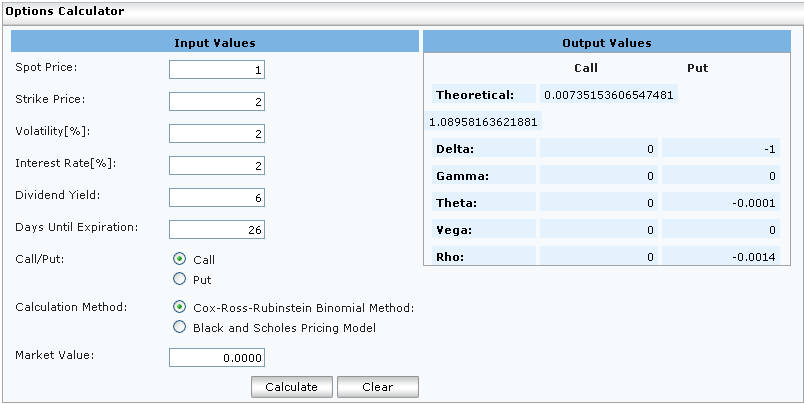This screenshot has width=804, height=404.
Task: Click the theoretical put value 1.08958163621881
Action: 483,122
